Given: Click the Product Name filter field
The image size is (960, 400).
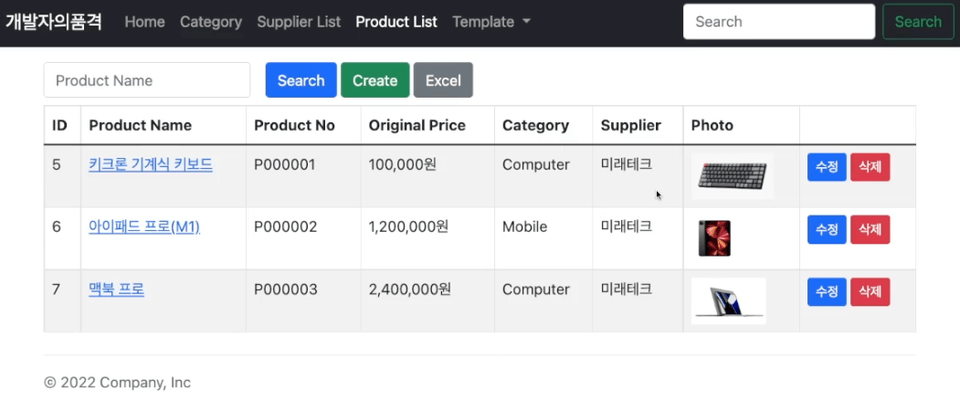Looking at the screenshot, I should pyautogui.click(x=147, y=80).
